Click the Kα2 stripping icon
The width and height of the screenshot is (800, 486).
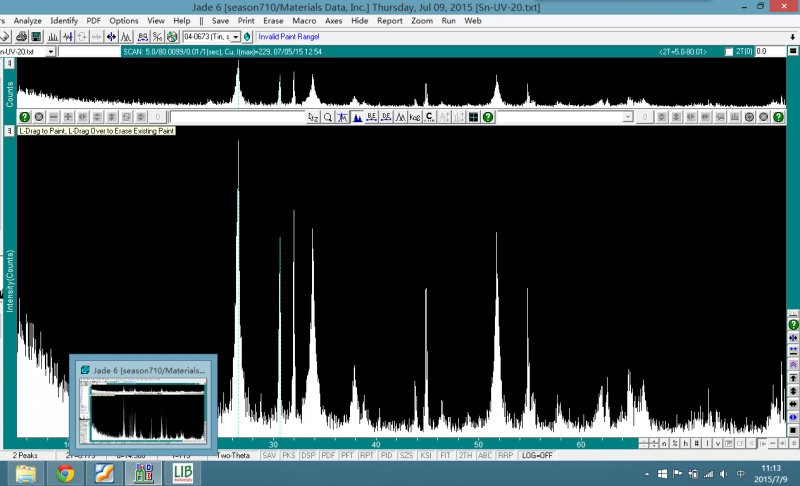pos(415,117)
